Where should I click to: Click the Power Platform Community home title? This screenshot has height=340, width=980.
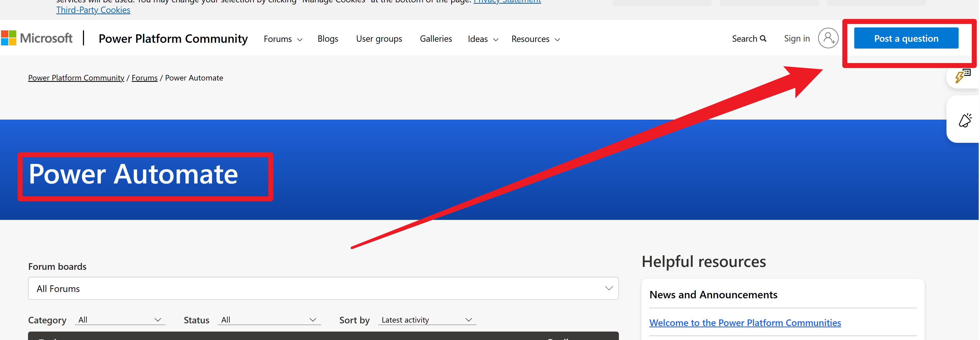(x=173, y=39)
